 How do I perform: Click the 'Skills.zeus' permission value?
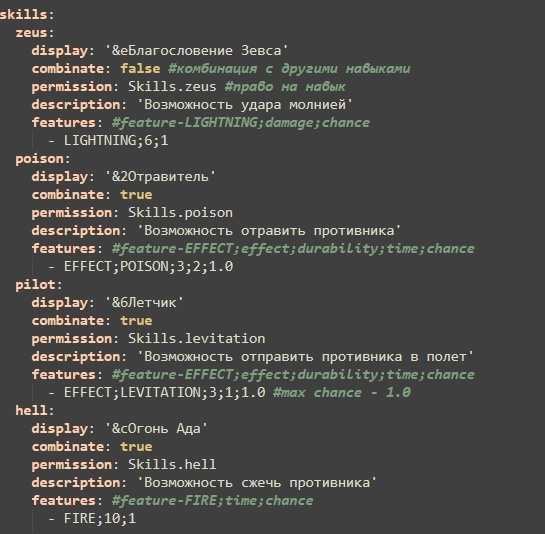pos(172,87)
